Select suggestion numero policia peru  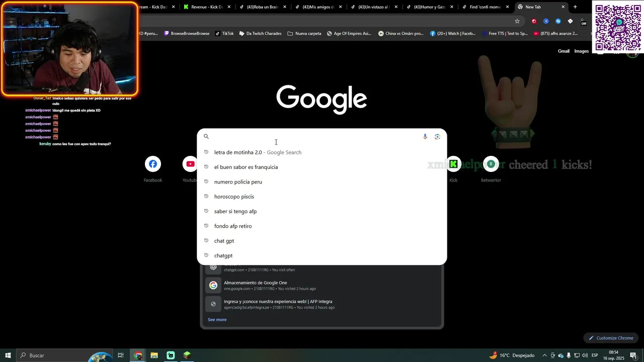[x=321, y=182]
